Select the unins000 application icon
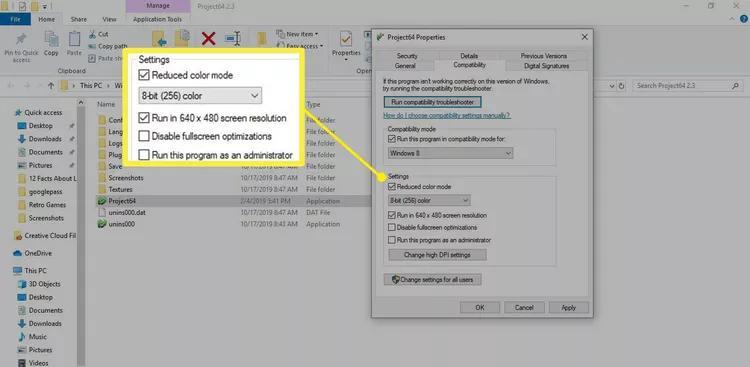Screen dimensions: 750x367 point(101,224)
